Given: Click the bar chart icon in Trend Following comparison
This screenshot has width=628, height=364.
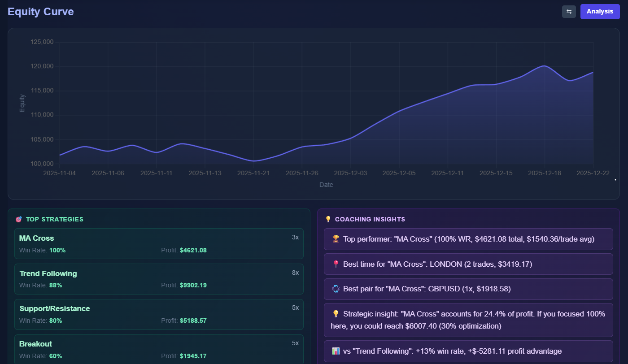Looking at the screenshot, I should 336,351.
